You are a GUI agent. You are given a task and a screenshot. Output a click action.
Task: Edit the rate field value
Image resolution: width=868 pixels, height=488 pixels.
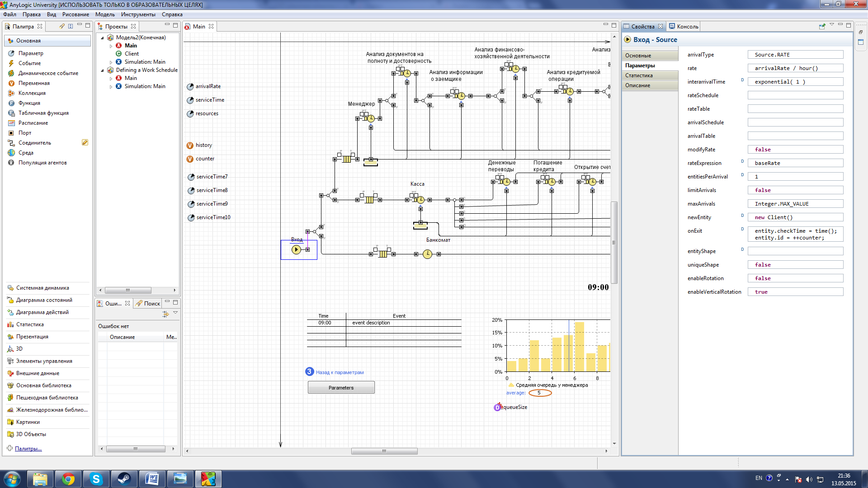795,68
